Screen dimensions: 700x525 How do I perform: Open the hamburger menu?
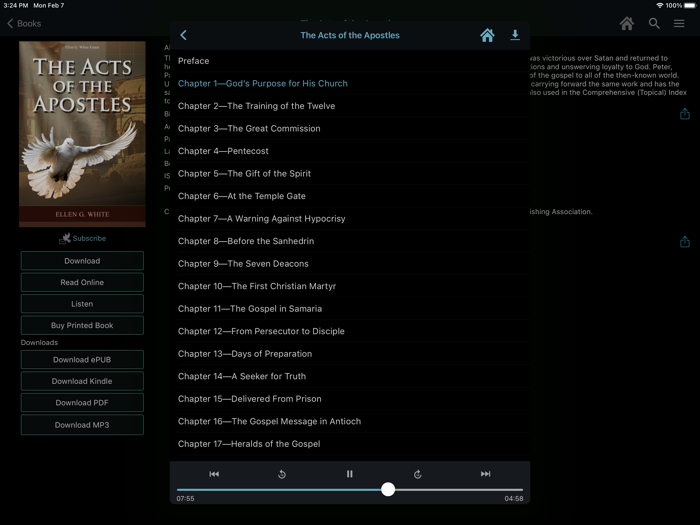(x=679, y=24)
